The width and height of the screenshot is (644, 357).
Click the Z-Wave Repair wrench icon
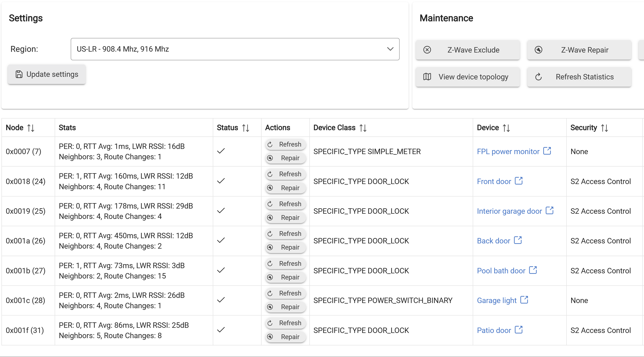coord(538,50)
